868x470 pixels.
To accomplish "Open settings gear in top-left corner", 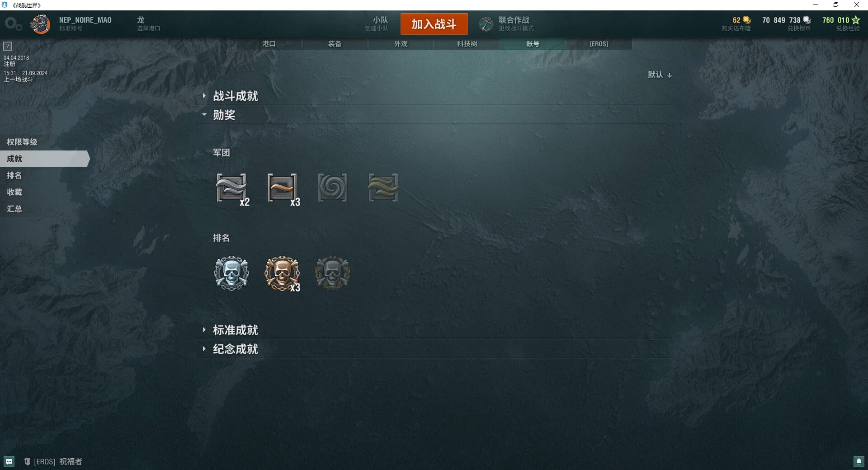I will tap(13, 23).
